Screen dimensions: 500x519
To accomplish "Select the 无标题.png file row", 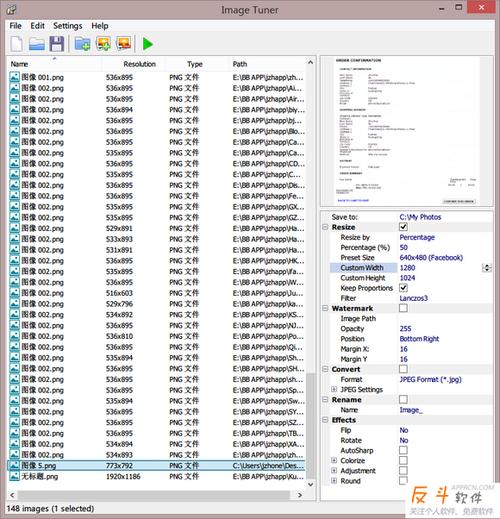I will point(156,477).
